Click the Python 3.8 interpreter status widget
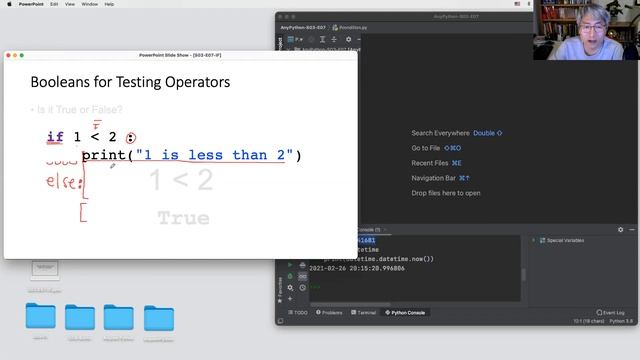The width and height of the screenshot is (640, 360). pos(621,321)
